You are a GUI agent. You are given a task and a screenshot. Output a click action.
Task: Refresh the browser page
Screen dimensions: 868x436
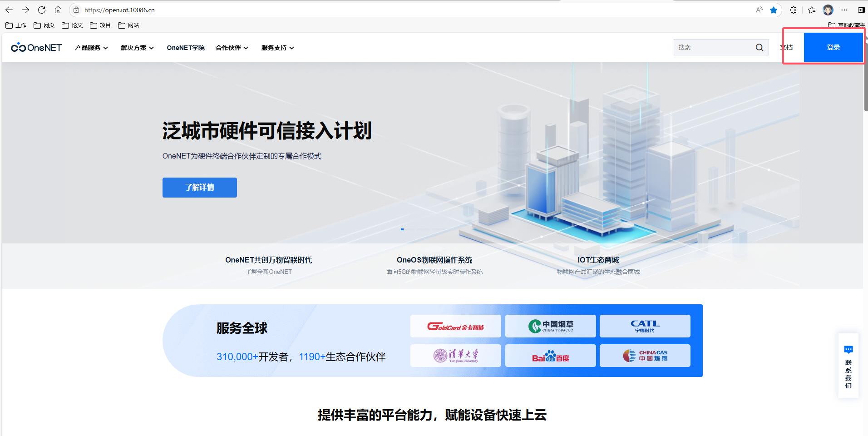point(42,10)
